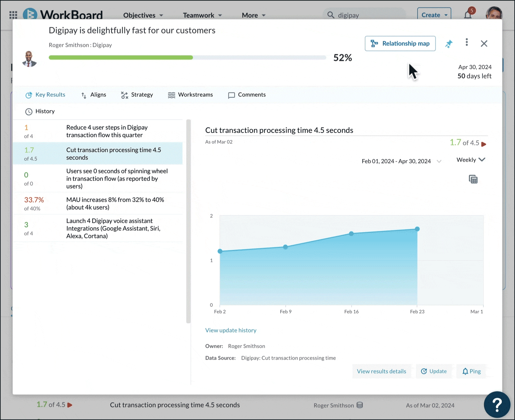Pin this objective with the pin icon

tap(449, 44)
